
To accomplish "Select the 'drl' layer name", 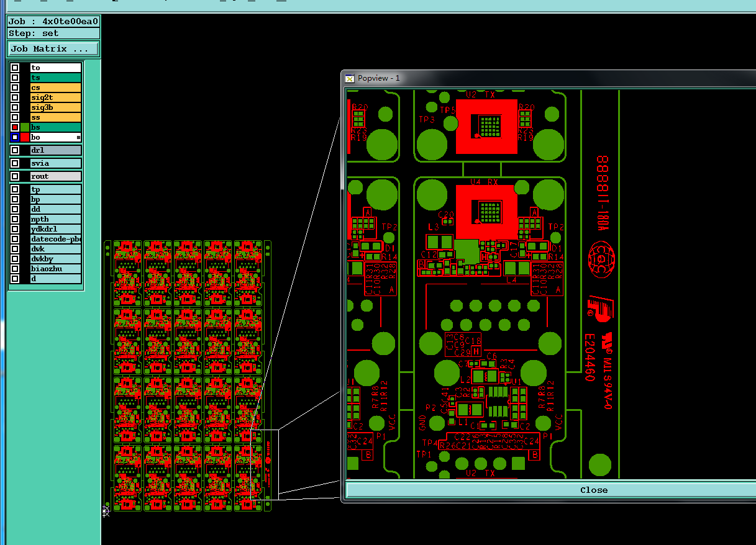I will [x=56, y=150].
